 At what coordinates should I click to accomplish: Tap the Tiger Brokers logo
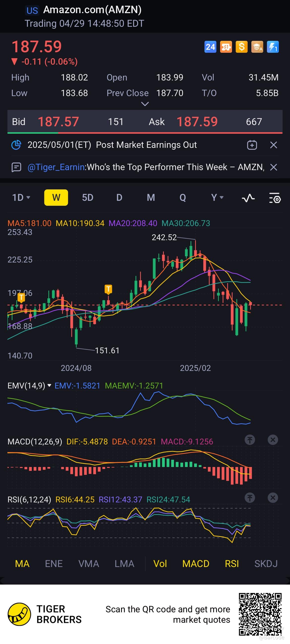click(19, 614)
